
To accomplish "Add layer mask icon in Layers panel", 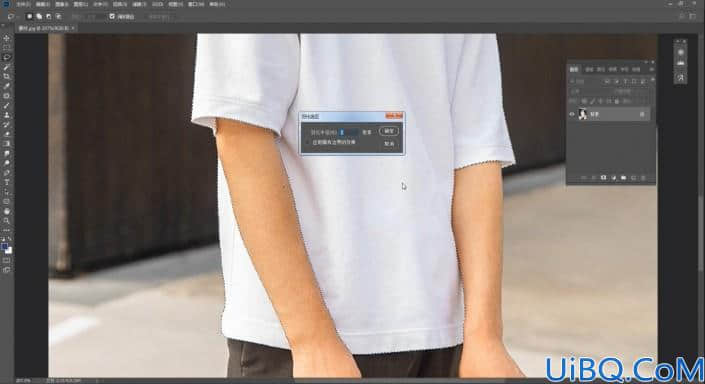I will (603, 178).
